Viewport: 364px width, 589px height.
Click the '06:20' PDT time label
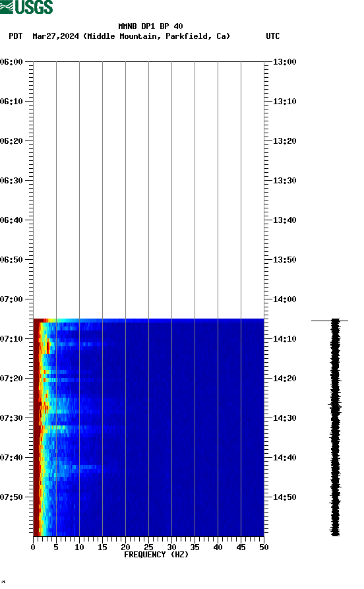click(x=11, y=141)
